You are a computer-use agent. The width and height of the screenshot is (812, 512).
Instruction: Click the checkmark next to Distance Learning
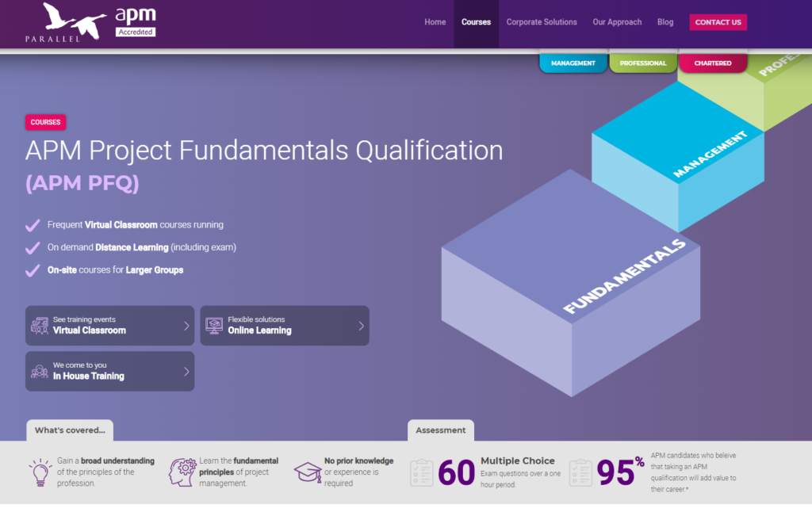point(33,248)
